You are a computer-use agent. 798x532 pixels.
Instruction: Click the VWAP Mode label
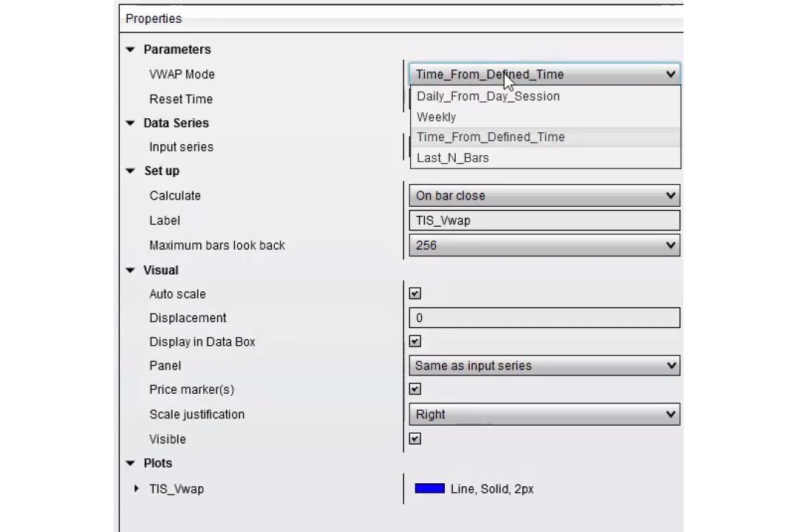pyautogui.click(x=182, y=75)
